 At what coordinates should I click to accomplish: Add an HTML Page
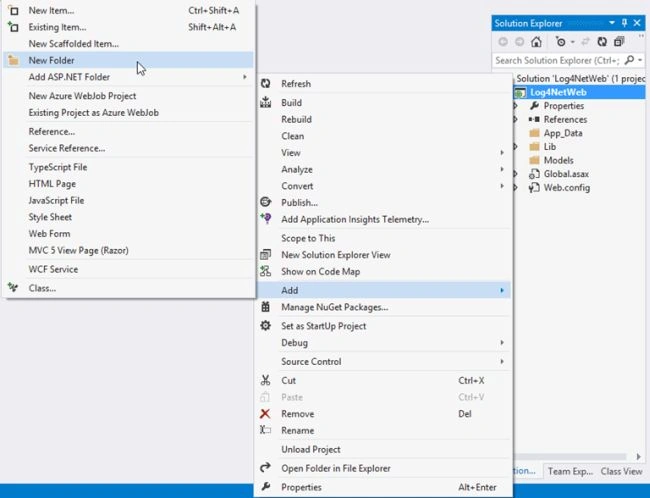click(129, 184)
